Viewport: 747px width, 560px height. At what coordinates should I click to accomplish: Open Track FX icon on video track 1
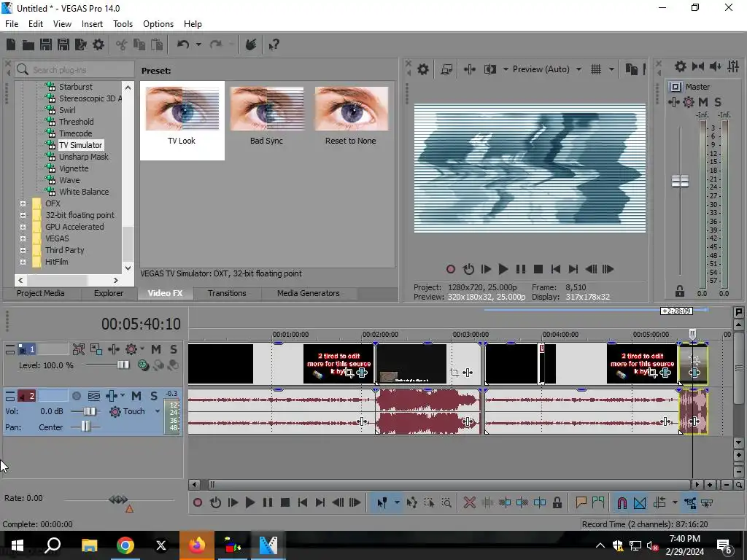click(x=113, y=349)
